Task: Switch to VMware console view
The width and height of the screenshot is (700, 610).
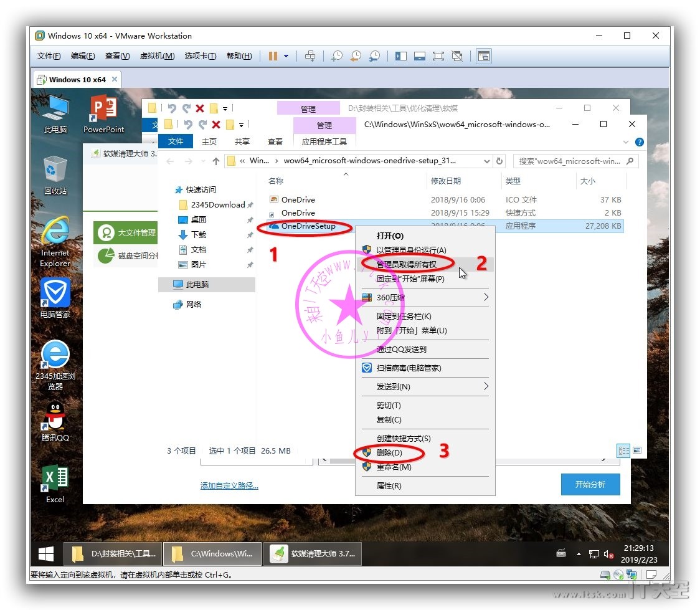Action: 484,56
